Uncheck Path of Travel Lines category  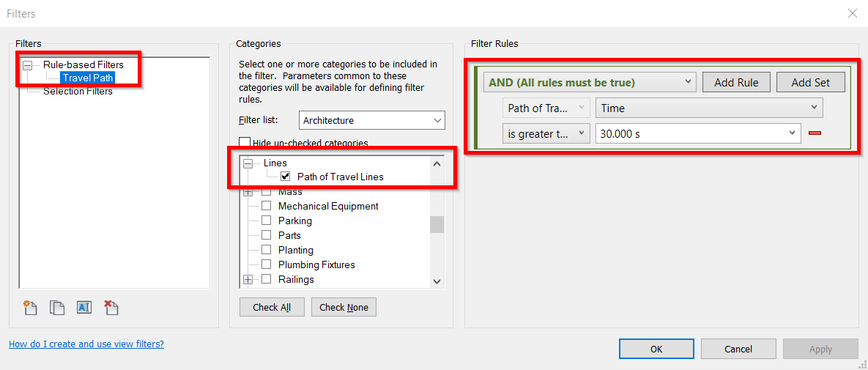tap(286, 177)
